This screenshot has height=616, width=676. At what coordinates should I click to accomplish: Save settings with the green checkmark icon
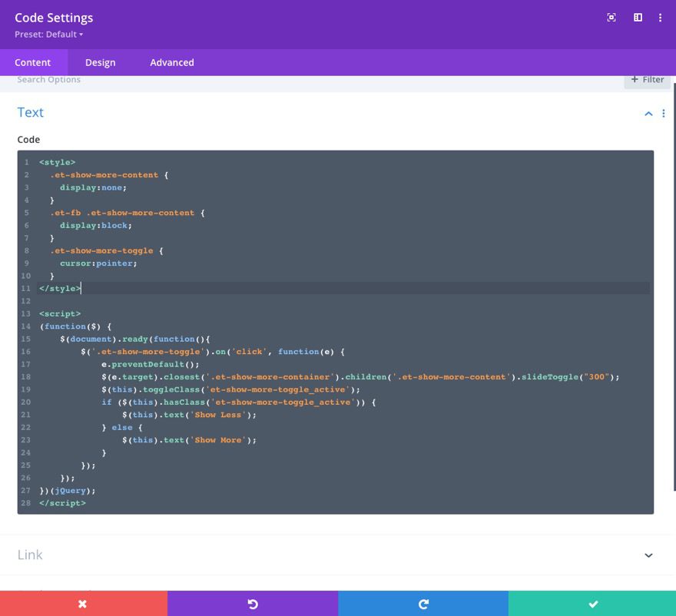(x=591, y=604)
